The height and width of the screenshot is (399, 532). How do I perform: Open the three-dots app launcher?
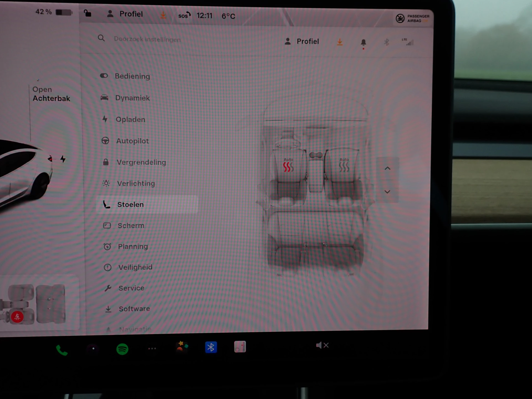pyautogui.click(x=152, y=349)
